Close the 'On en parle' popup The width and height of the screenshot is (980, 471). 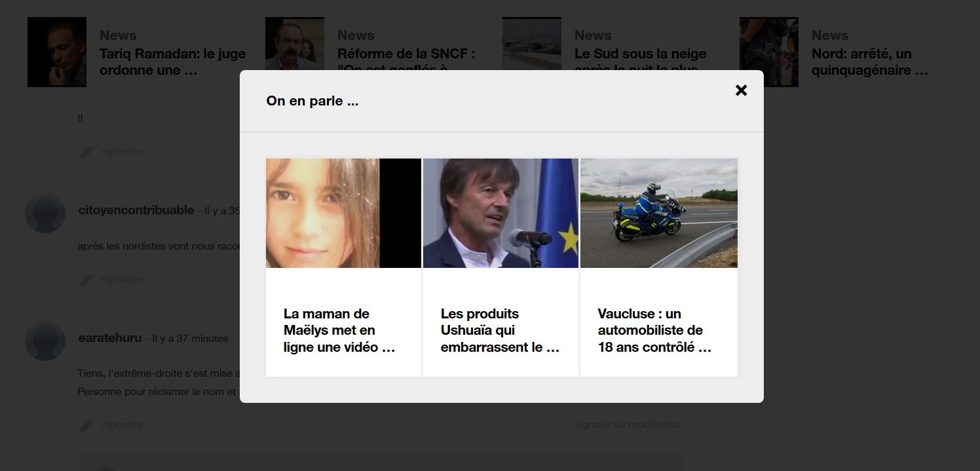point(741,90)
